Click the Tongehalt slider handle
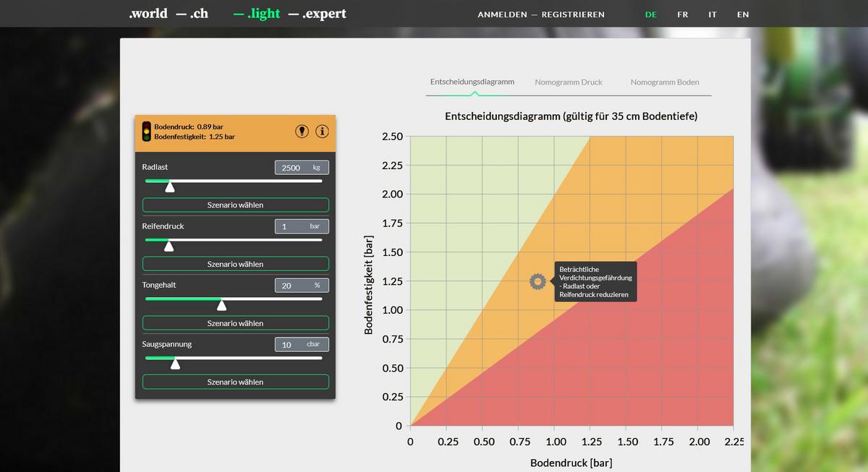868x472 pixels. tap(222, 305)
